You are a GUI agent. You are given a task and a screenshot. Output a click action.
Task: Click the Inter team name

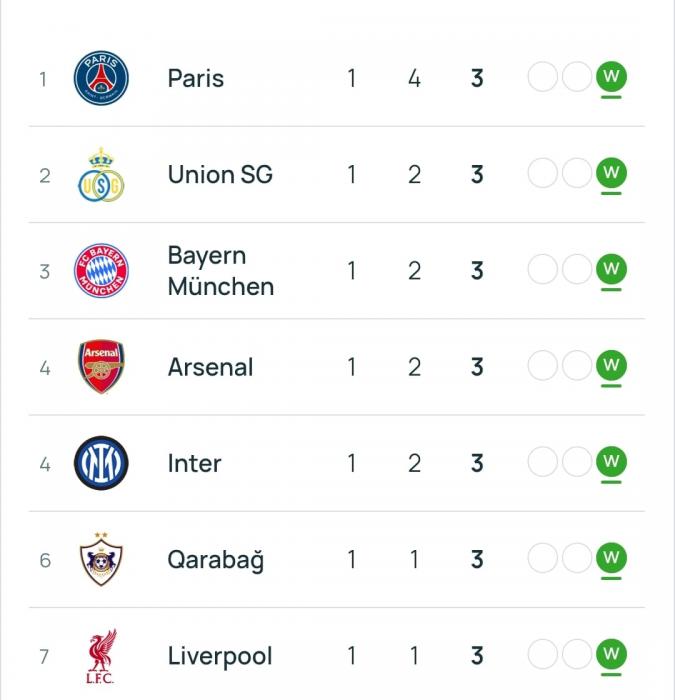tap(194, 463)
